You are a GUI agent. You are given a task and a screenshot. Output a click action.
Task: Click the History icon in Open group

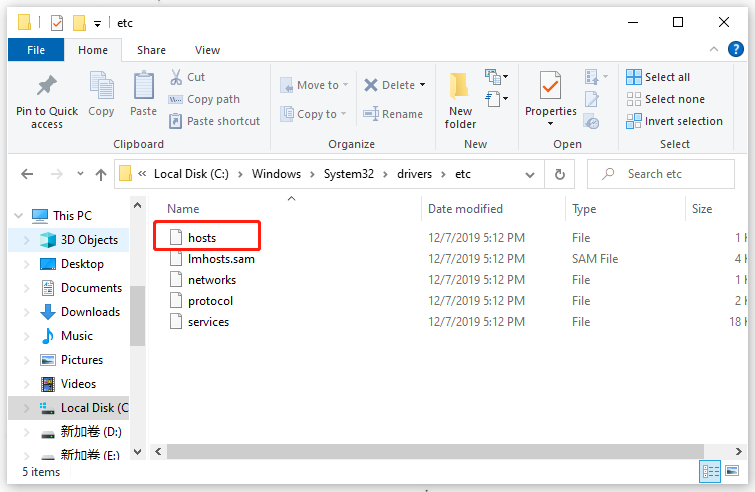(x=591, y=121)
